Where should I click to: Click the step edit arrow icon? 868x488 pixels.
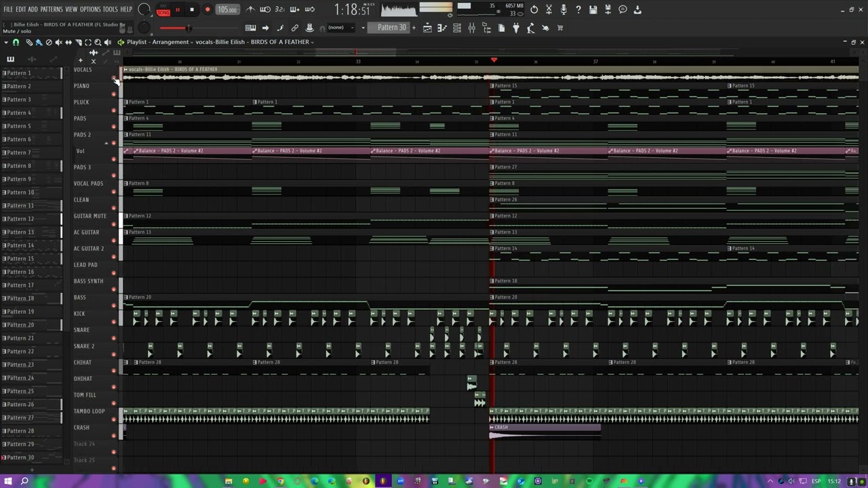click(x=265, y=28)
